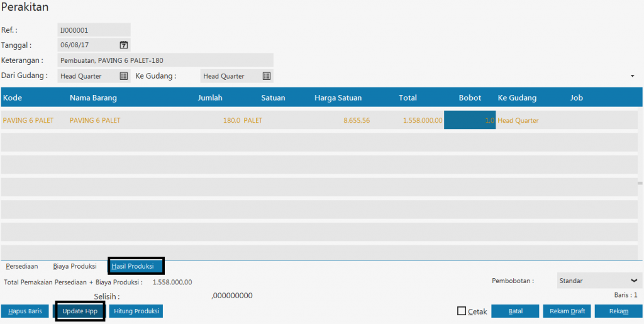Save as draft using Rekam Draft
This screenshot has width=644, height=324.
[567, 311]
